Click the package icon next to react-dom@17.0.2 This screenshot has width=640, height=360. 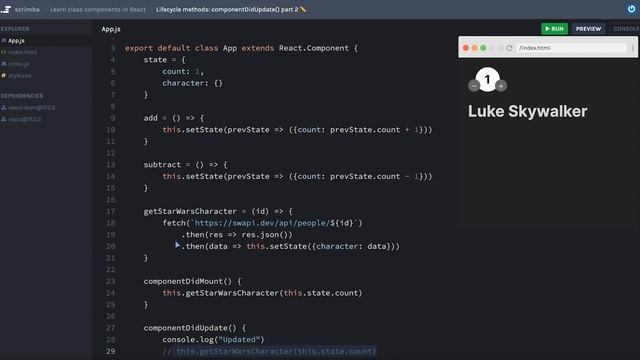point(4,108)
